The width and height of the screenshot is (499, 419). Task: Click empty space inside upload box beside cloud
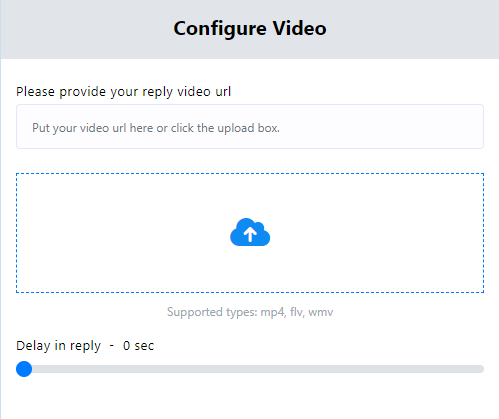[x=367, y=233]
